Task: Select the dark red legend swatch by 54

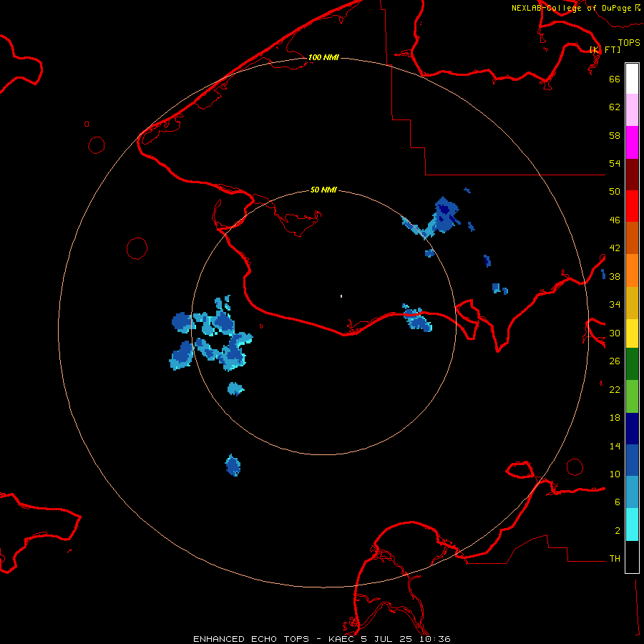Action: pos(632,175)
